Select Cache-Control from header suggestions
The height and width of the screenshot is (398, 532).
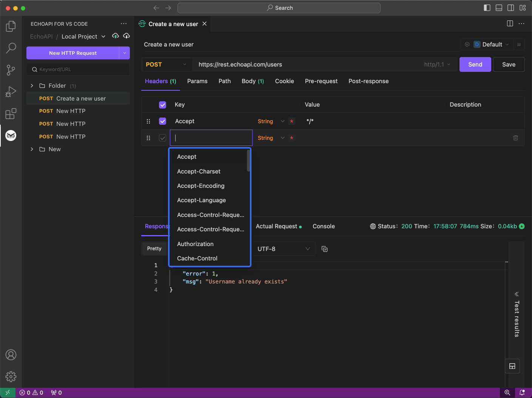[x=209, y=258]
